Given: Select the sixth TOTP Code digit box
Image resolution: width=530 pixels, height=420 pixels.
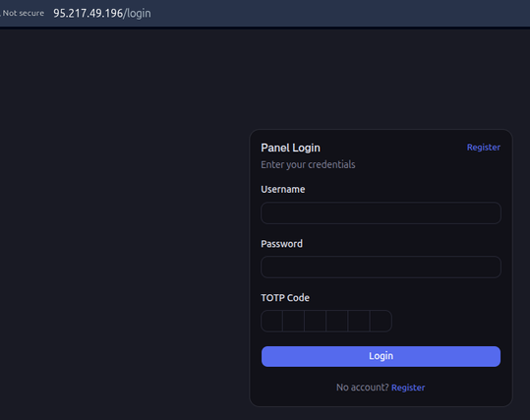Looking at the screenshot, I should tap(381, 321).
